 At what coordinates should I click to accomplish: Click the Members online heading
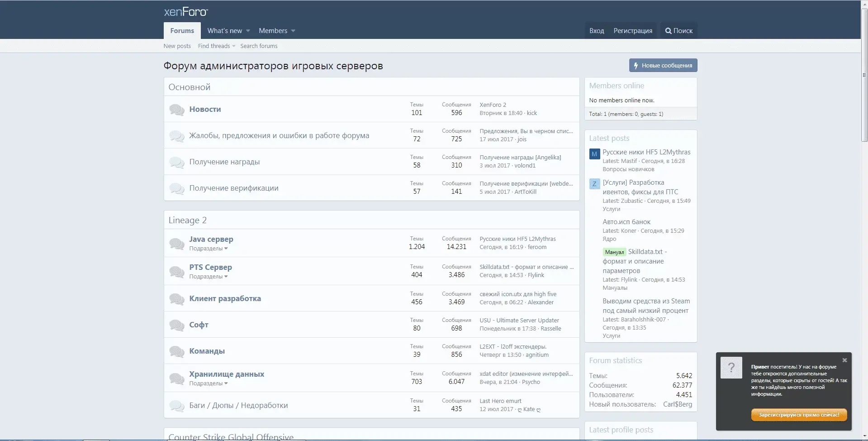(x=617, y=86)
